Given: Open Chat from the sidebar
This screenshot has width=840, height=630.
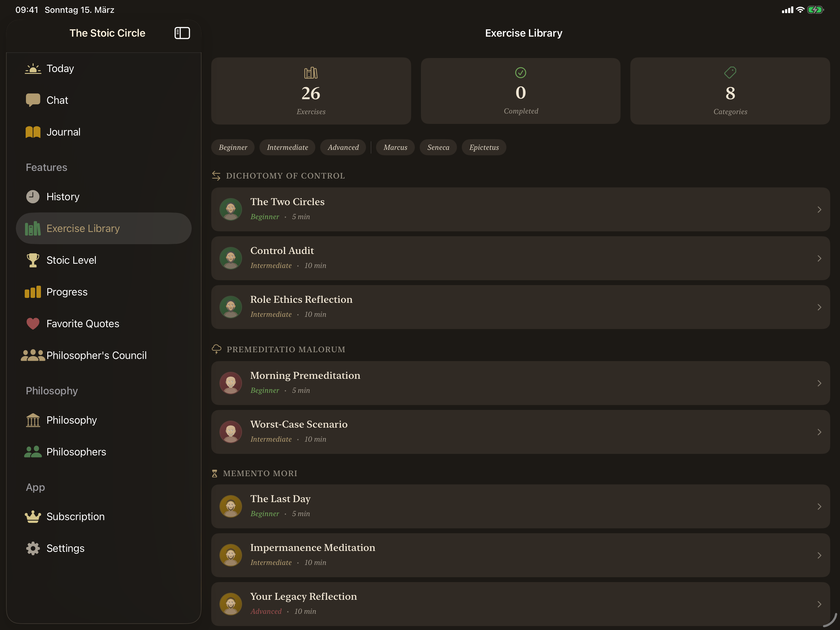Looking at the screenshot, I should [104, 100].
